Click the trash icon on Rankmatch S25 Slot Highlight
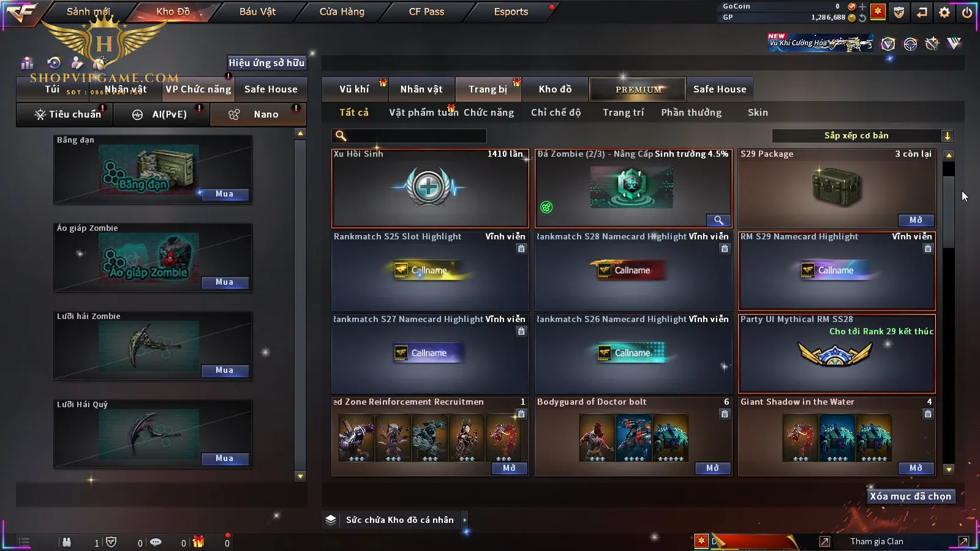The width and height of the screenshot is (980, 551). point(521,249)
